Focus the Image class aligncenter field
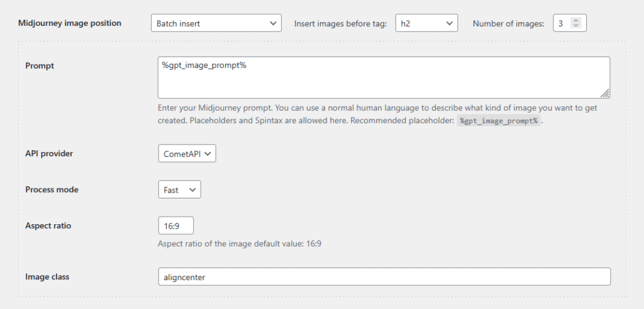Viewport: 644px width, 309px height. pyautogui.click(x=384, y=276)
